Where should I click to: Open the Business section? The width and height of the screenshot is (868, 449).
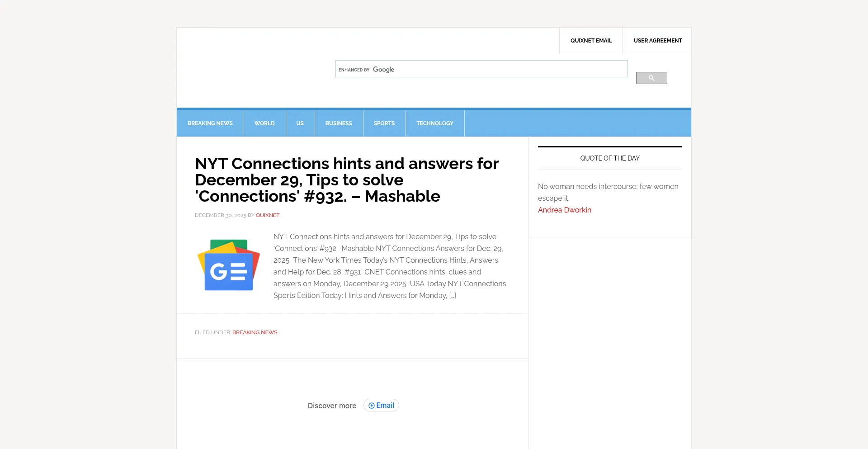[x=339, y=123]
